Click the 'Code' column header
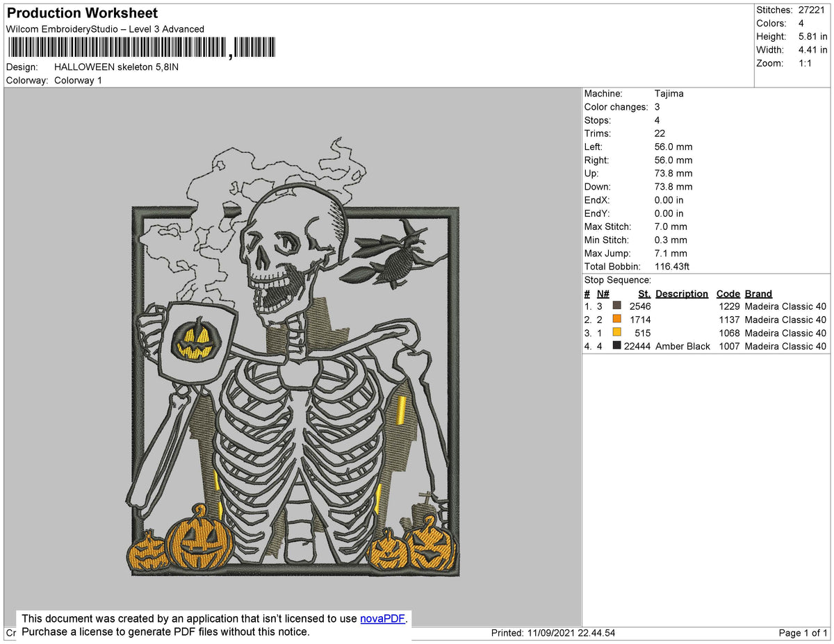This screenshot has width=834, height=644. (728, 293)
